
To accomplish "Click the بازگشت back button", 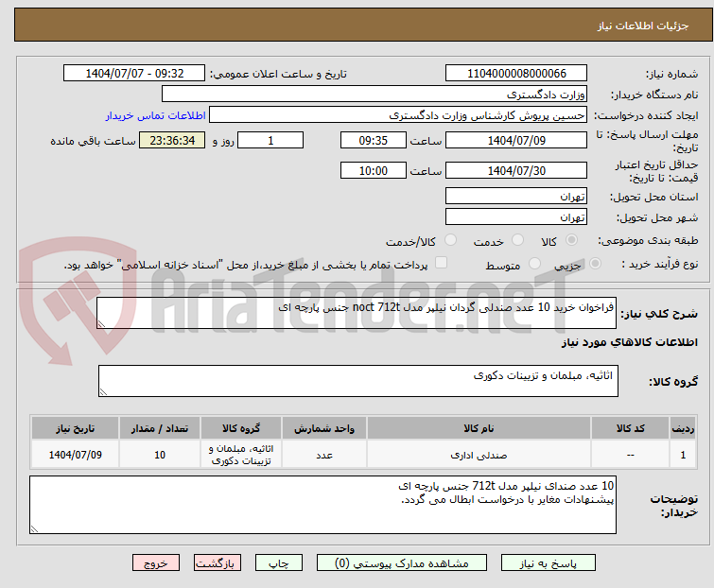I will coord(218,563).
